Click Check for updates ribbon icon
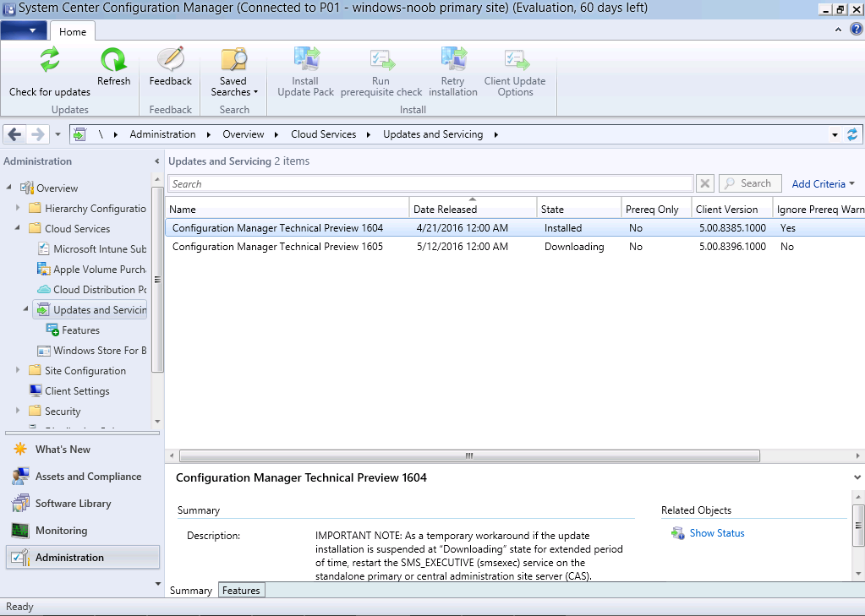This screenshot has height=616, width=865. [50, 59]
